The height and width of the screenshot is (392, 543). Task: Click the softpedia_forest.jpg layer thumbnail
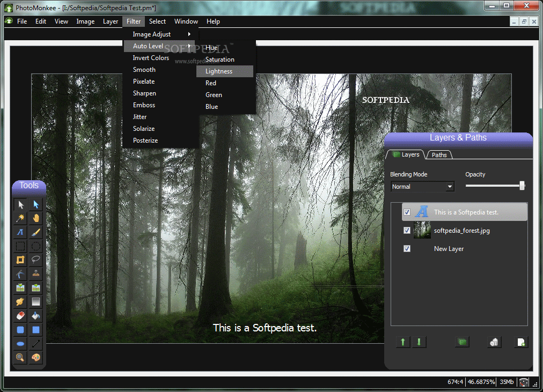pos(422,230)
